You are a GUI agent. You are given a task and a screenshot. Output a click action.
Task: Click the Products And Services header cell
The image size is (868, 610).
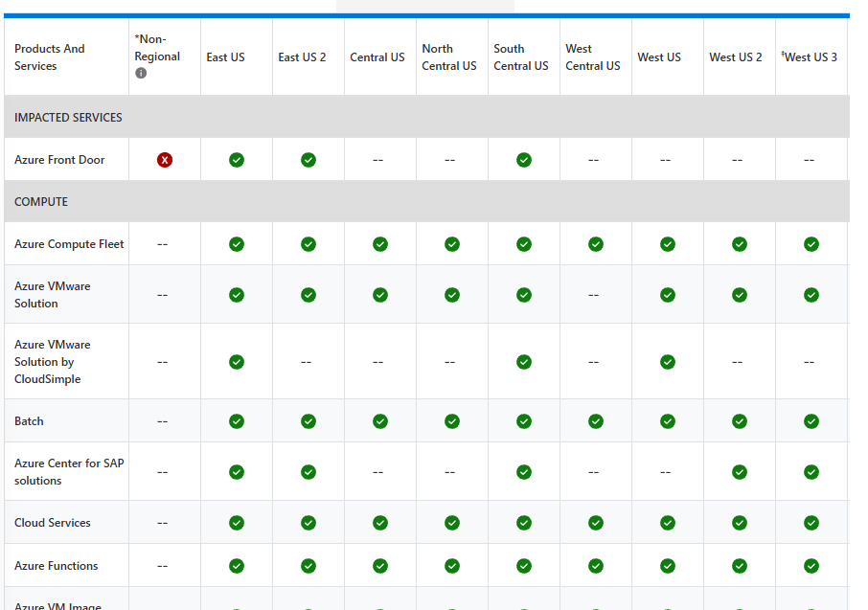[x=48, y=56]
